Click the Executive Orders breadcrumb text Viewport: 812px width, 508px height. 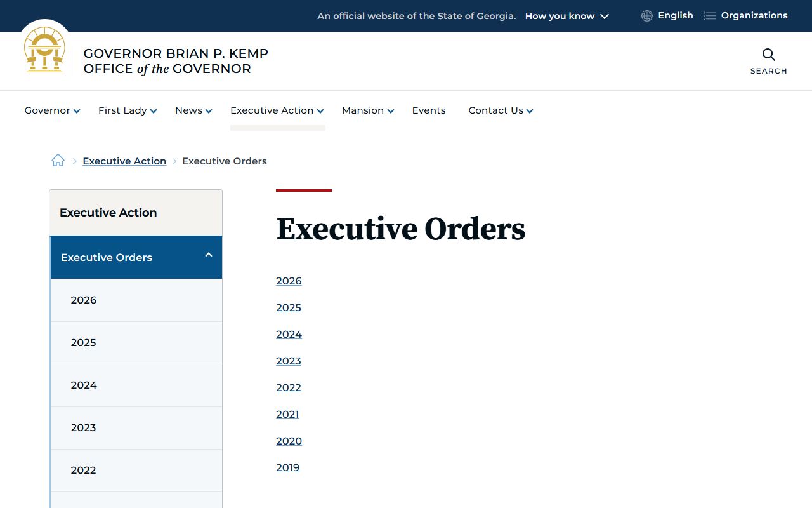[225, 161]
